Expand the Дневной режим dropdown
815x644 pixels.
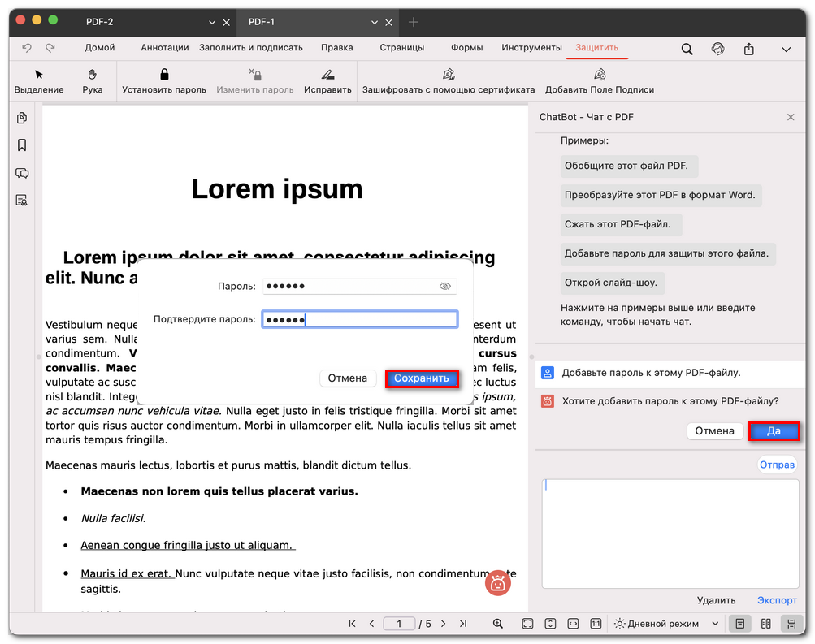pos(715,624)
